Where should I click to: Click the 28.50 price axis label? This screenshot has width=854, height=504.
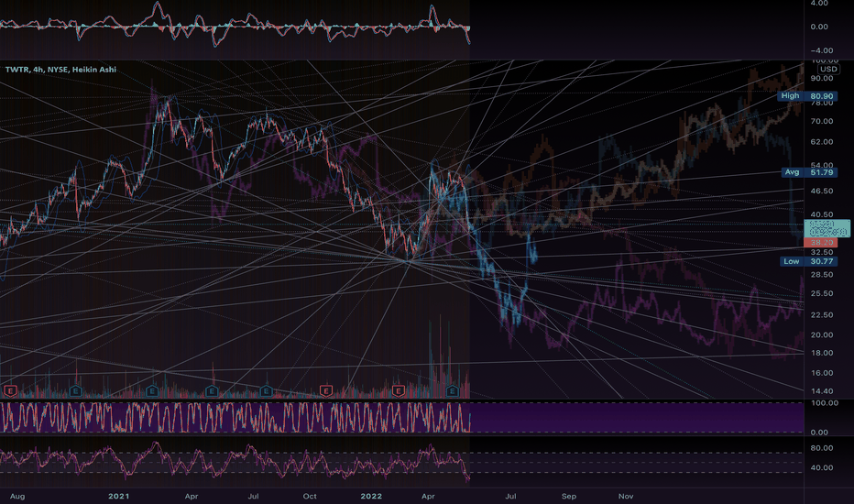pos(822,275)
